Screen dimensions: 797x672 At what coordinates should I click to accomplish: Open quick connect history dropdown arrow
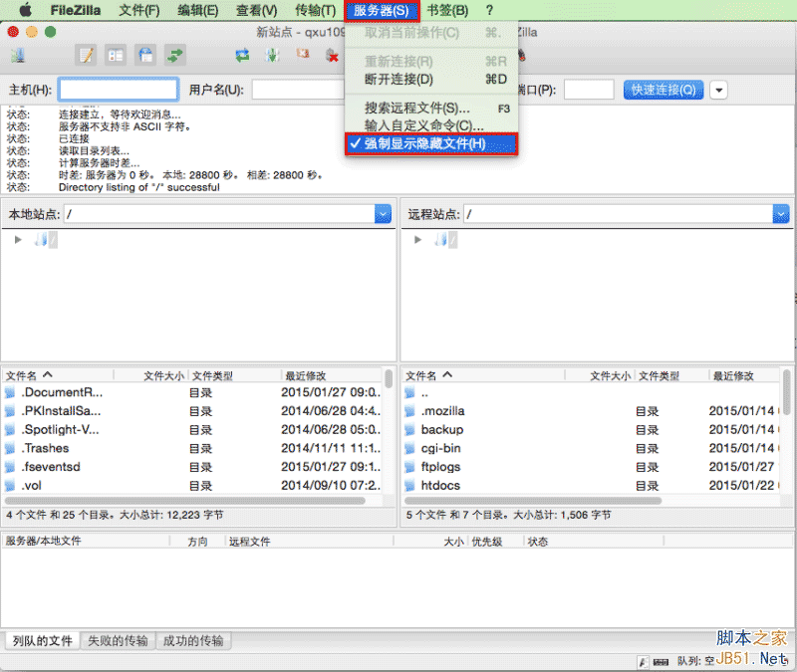[x=718, y=90]
